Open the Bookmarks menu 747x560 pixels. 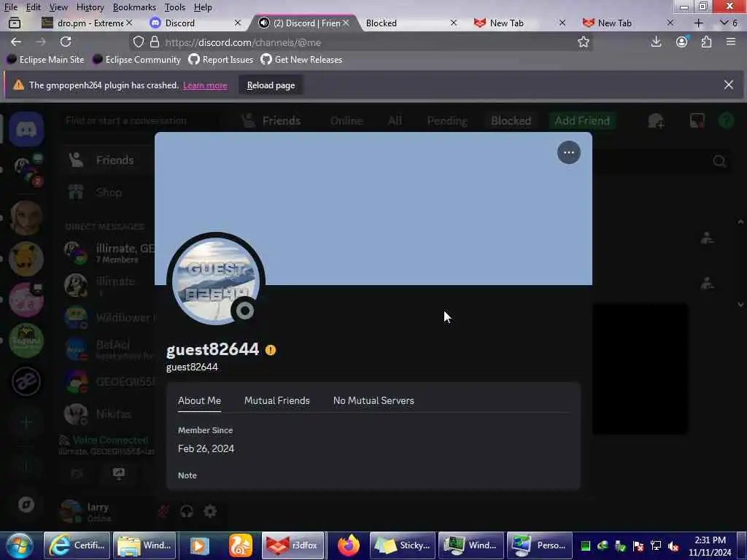coord(134,7)
